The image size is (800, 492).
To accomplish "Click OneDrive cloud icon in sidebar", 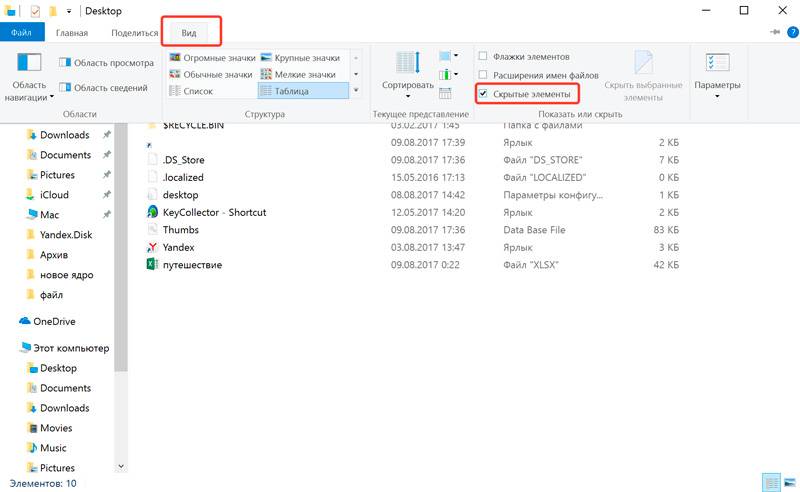I will (x=26, y=322).
